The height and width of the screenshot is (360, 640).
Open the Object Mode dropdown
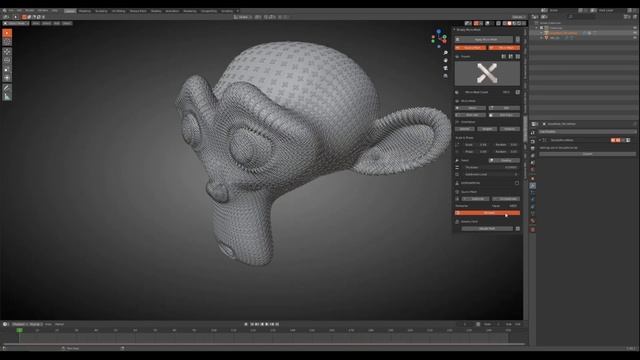coord(16,23)
